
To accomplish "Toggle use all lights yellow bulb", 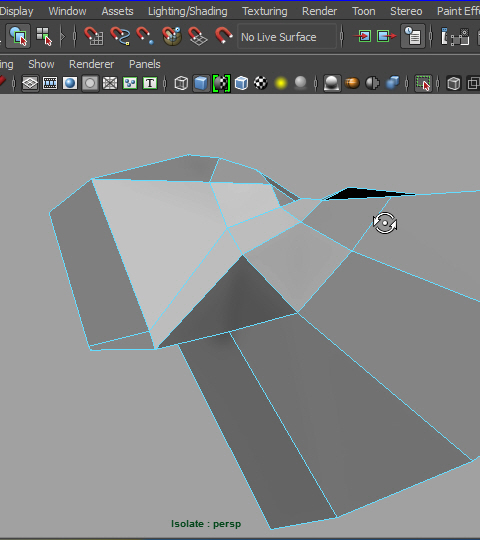I will click(281, 83).
